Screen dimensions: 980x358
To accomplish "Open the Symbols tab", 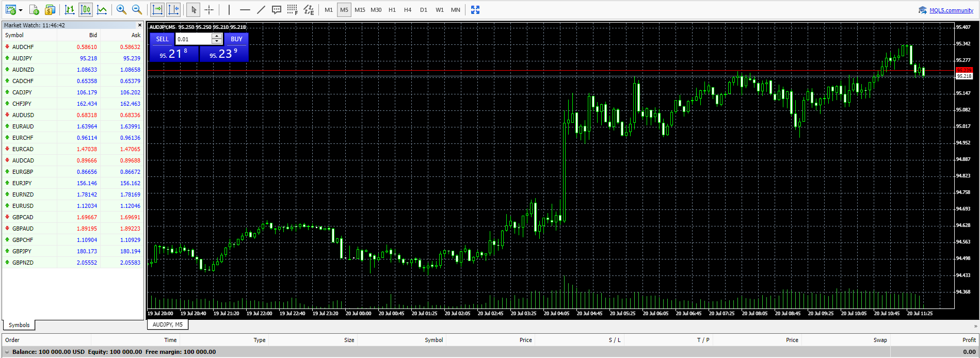I will [x=19, y=325].
